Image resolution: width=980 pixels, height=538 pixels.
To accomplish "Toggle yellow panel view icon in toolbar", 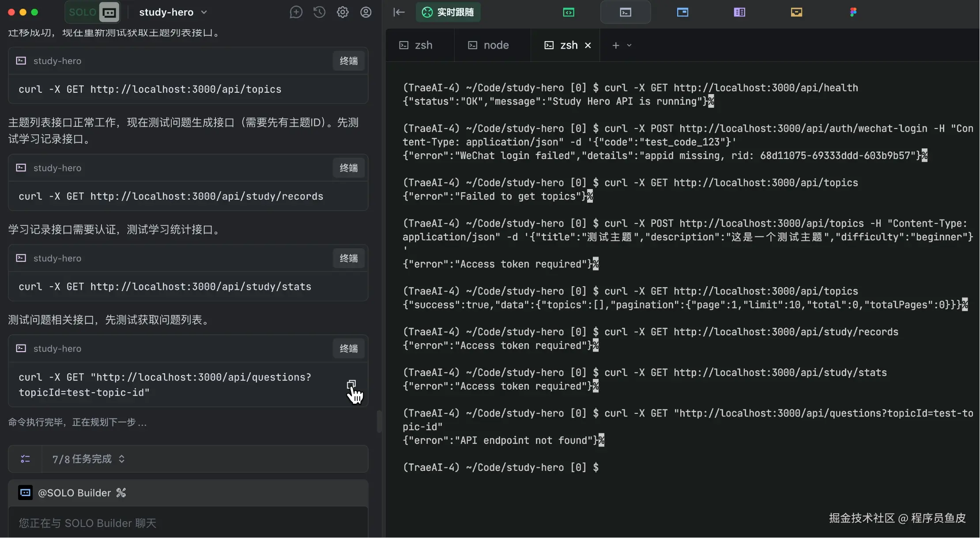I will click(796, 12).
